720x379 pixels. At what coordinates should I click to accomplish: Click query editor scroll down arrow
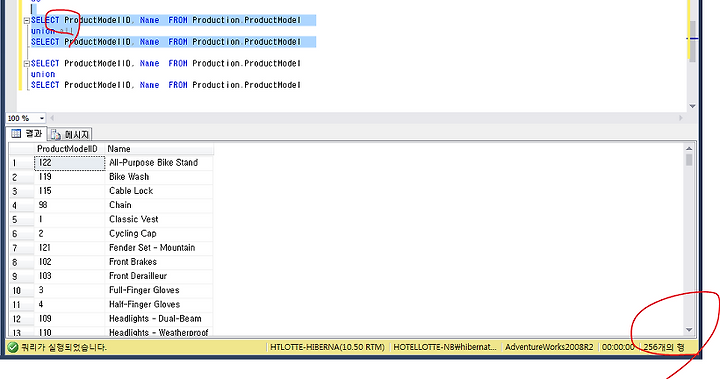692,106
